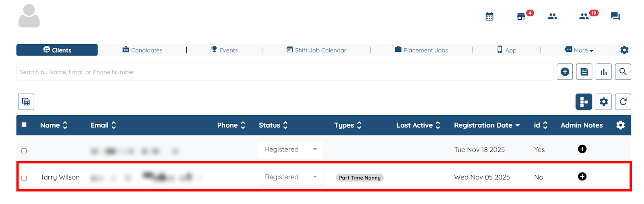Click the Part Time Nanny tag

click(359, 177)
